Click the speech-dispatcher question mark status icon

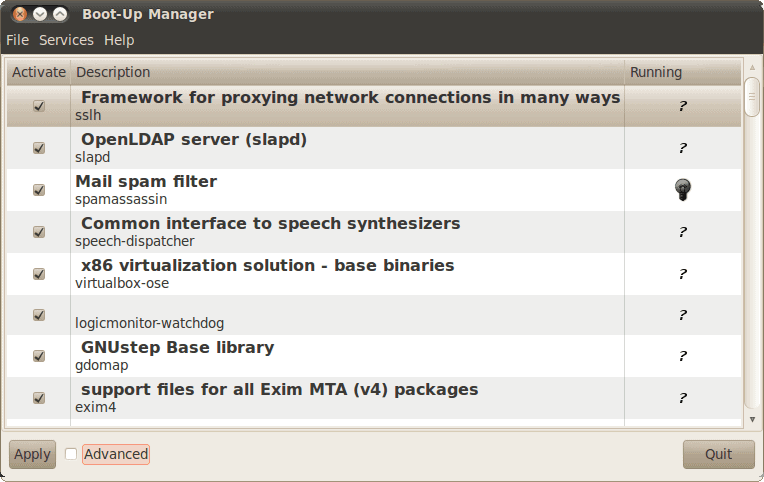pyautogui.click(x=682, y=232)
